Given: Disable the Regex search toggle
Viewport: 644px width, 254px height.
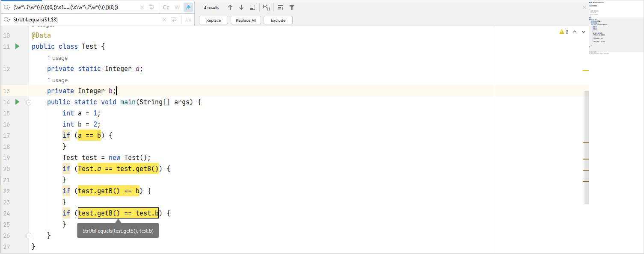Looking at the screenshot, I should [188, 7].
